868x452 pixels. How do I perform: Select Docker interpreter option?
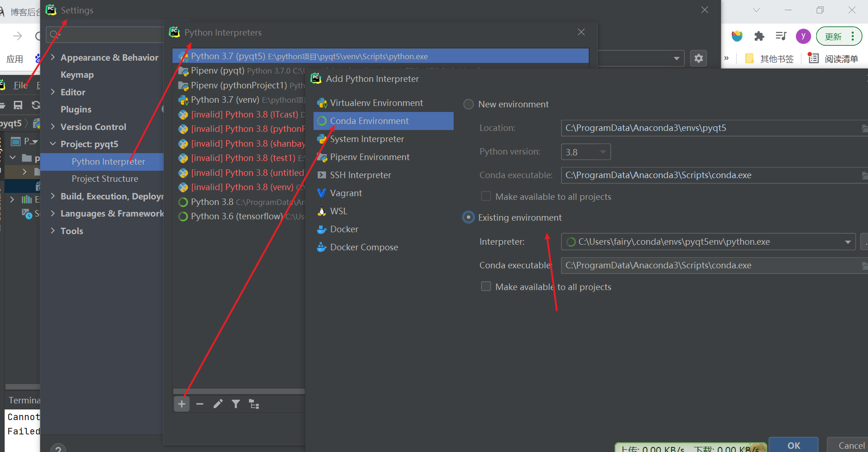(383, 229)
